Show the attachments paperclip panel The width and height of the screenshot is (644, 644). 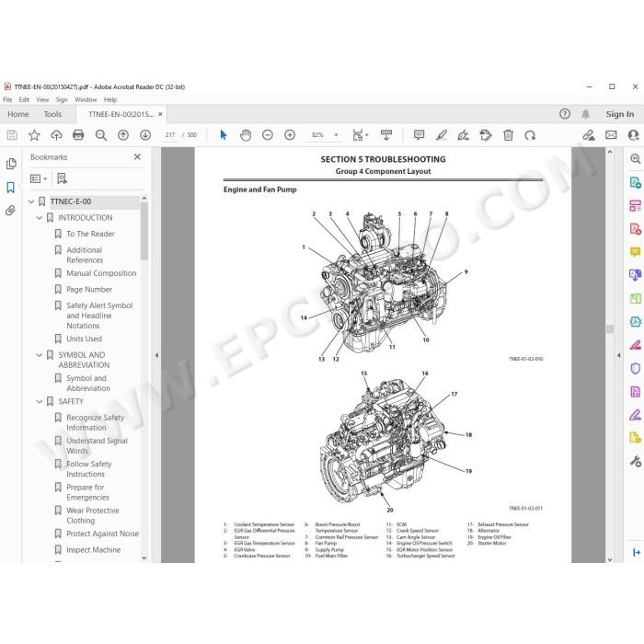tap(10, 211)
